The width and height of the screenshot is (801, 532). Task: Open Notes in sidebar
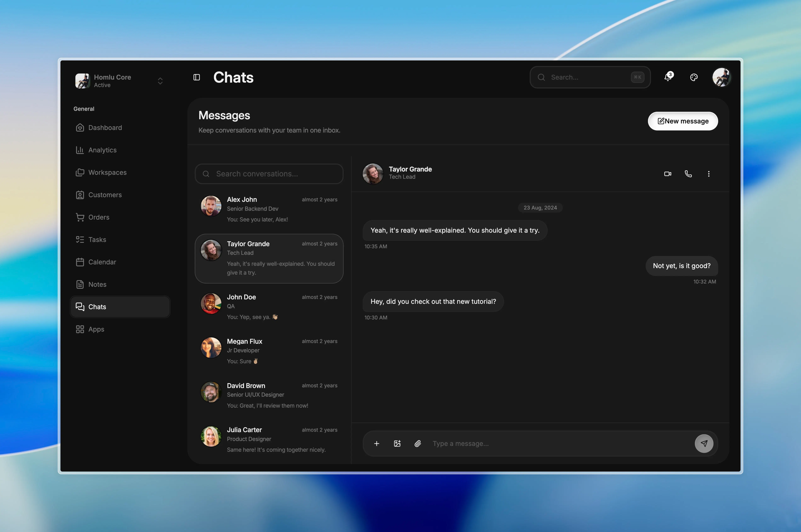[120, 284]
